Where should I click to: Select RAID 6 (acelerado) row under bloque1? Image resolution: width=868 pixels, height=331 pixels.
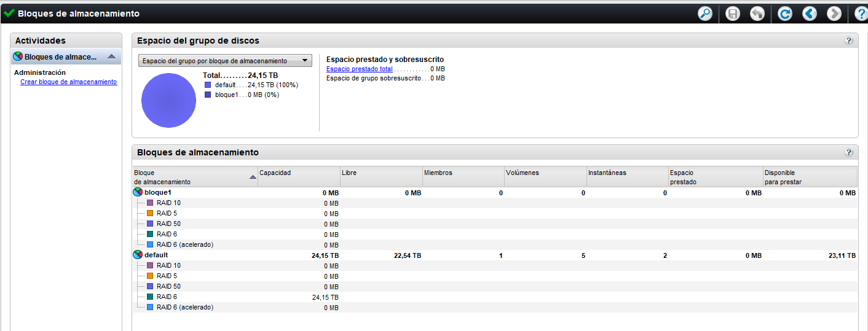coord(495,245)
